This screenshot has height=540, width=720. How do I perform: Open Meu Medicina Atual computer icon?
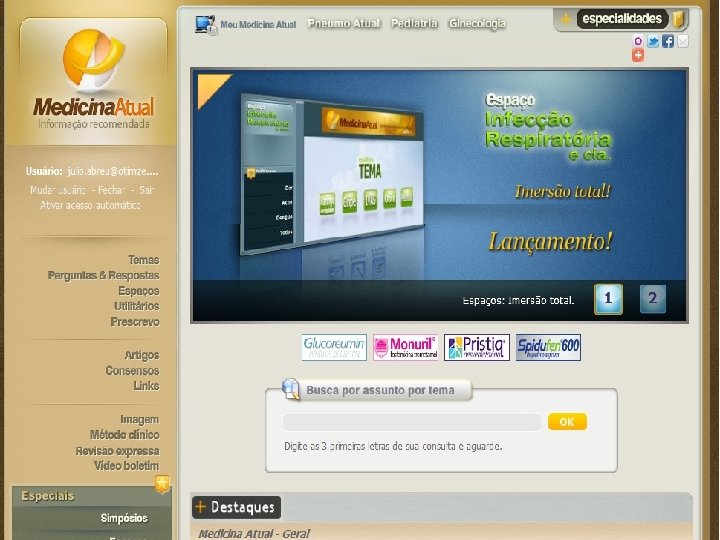205,25
